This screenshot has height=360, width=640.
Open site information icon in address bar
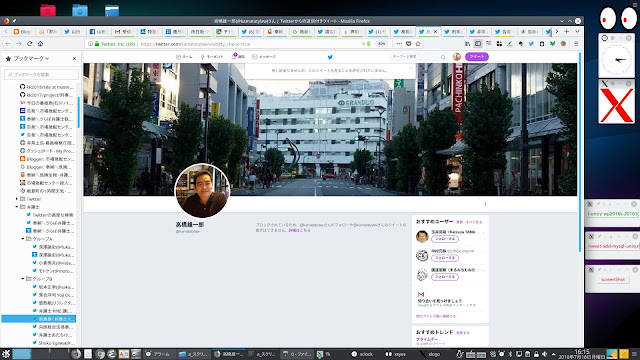tap(90, 44)
